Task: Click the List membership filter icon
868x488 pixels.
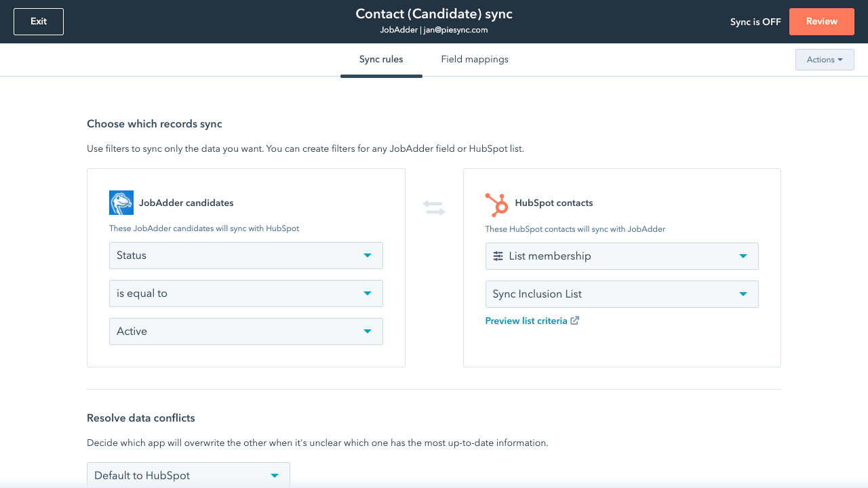Action: (x=498, y=256)
